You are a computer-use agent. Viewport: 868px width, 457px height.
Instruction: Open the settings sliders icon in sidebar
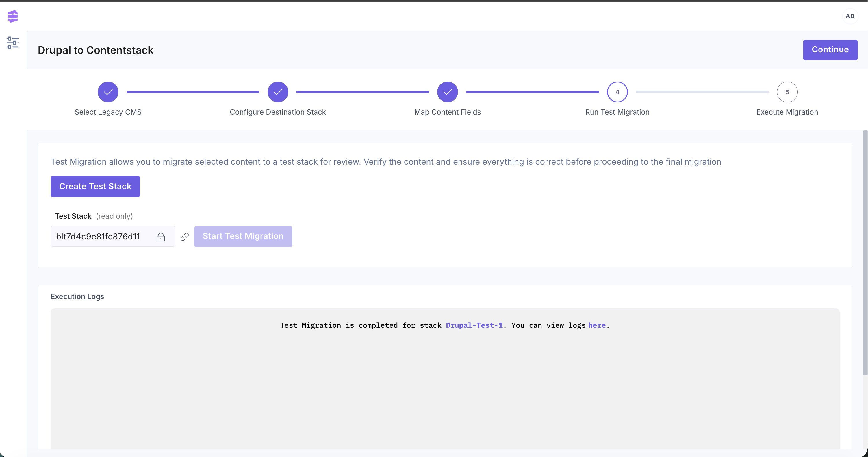coord(13,43)
